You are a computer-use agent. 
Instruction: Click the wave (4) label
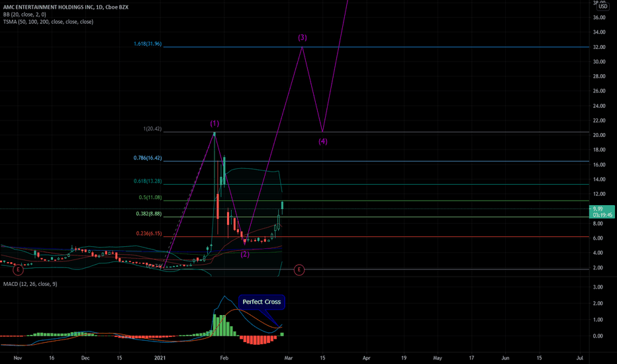(x=323, y=141)
